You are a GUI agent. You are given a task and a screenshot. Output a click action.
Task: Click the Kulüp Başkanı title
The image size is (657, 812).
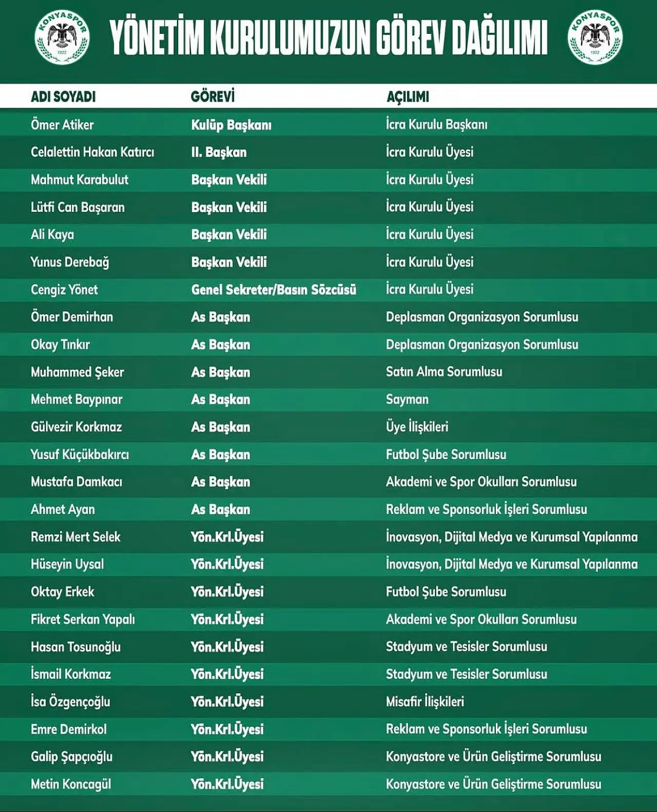coord(231,125)
